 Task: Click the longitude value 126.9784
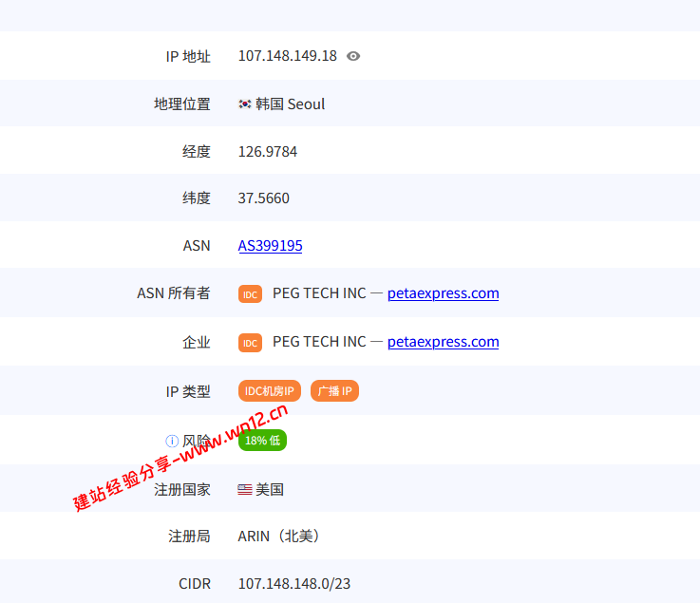[268, 152]
